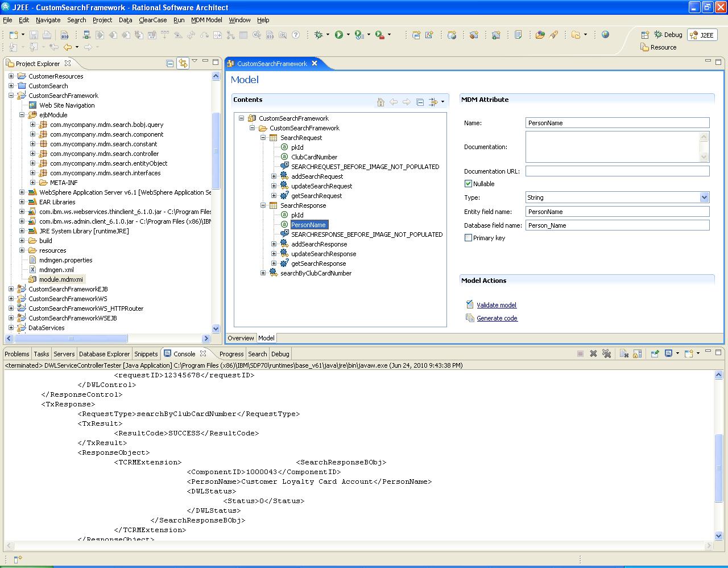This screenshot has height=568, width=728.
Task: Click the Entity field name input
Action: (618, 212)
